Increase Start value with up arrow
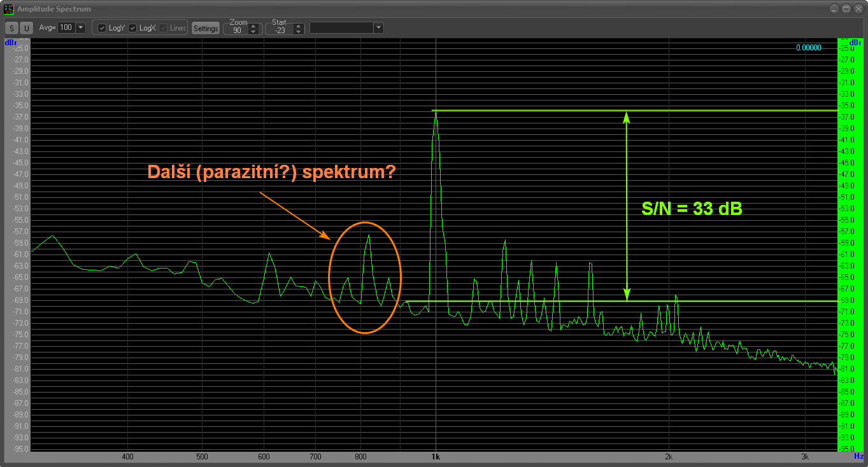Viewport: 868px width, 467px height. [x=298, y=25]
